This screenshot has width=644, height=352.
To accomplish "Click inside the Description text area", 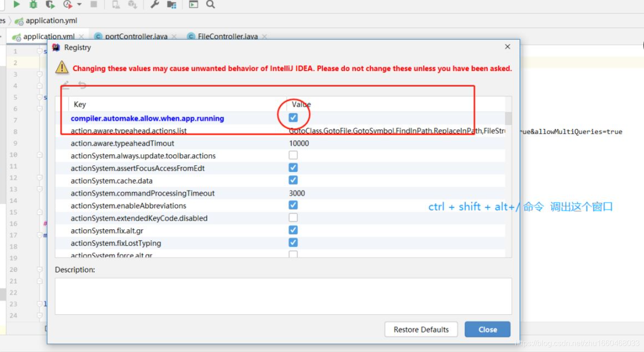I will [x=283, y=296].
